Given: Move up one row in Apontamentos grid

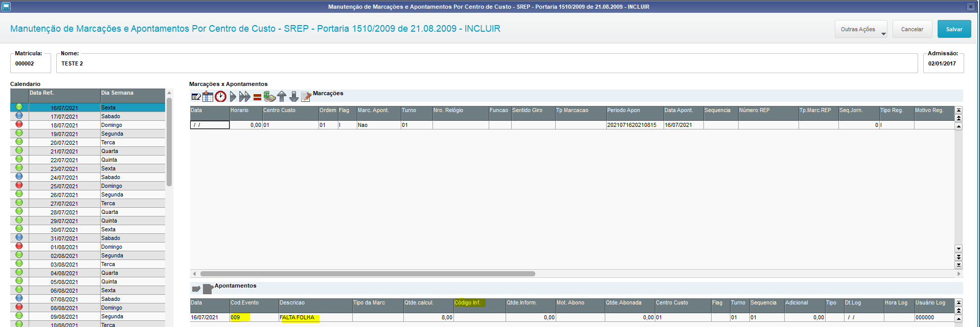Looking at the screenshot, I should coord(959,318).
